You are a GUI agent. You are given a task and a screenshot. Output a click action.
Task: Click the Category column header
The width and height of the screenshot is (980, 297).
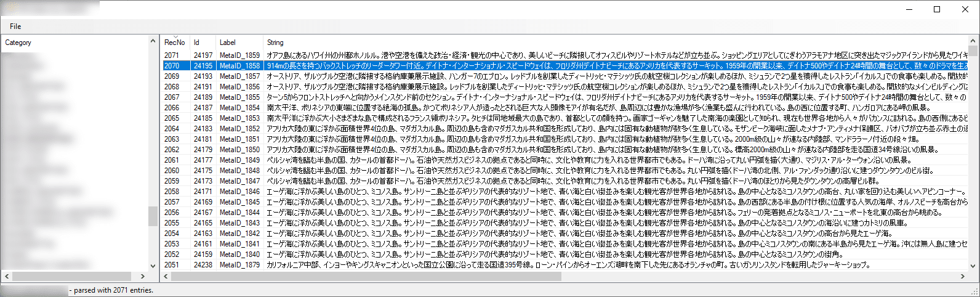point(75,43)
